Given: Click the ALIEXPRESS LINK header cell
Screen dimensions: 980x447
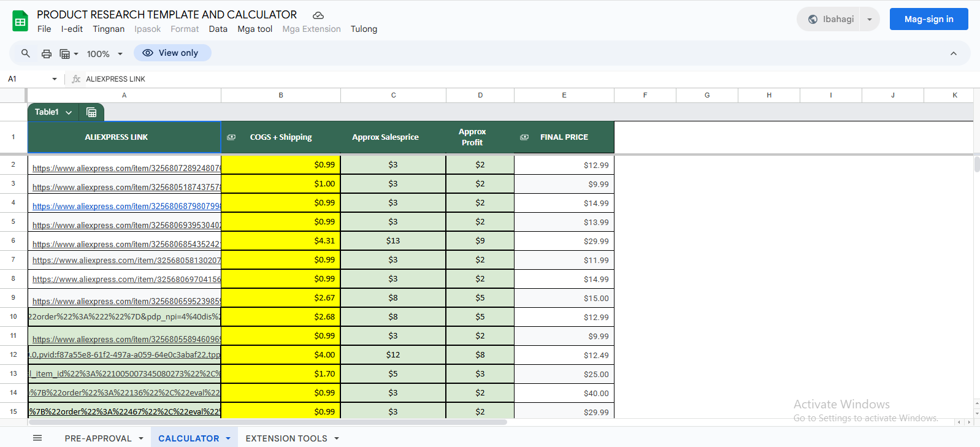Looking at the screenshot, I should pos(124,137).
